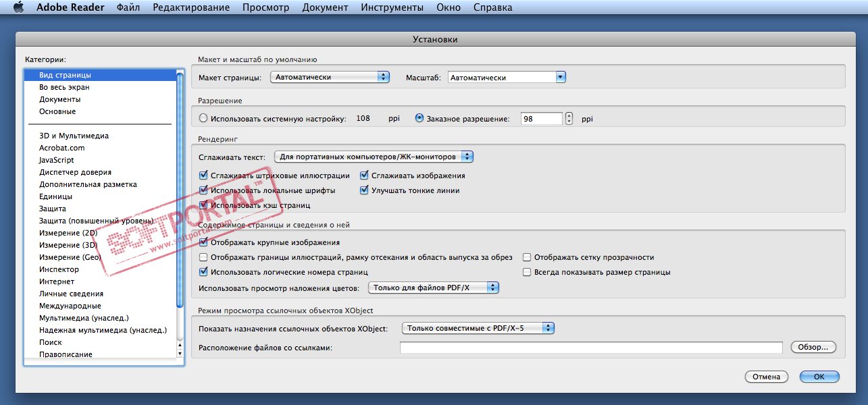The image size is (868, 405).
Task: Open the ссылочных объектов XObject dropdown
Action: click(x=478, y=328)
